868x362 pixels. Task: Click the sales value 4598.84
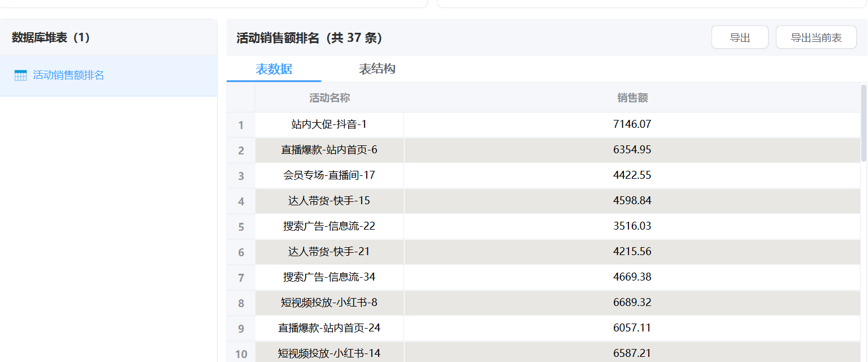click(632, 201)
